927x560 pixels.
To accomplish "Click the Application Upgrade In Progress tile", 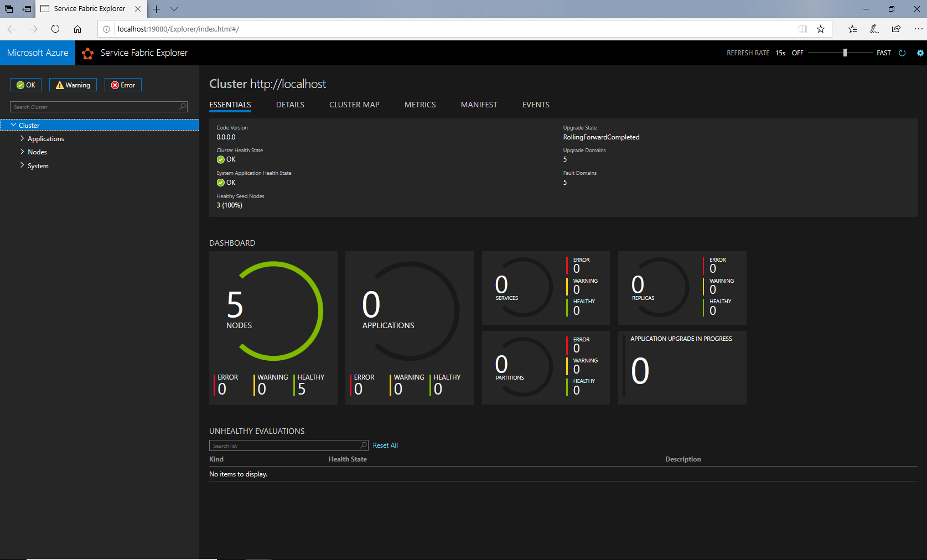I will click(x=682, y=367).
